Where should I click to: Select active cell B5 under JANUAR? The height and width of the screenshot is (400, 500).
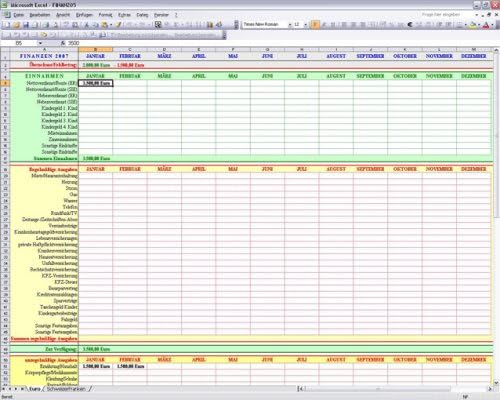96,83
